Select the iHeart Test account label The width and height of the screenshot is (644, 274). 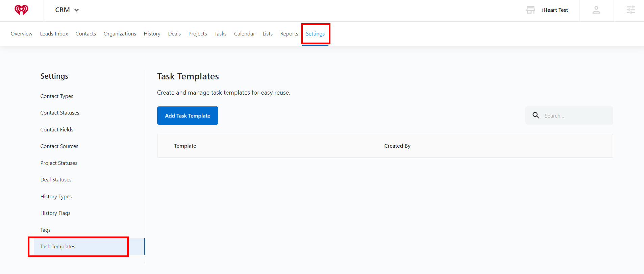point(555,10)
